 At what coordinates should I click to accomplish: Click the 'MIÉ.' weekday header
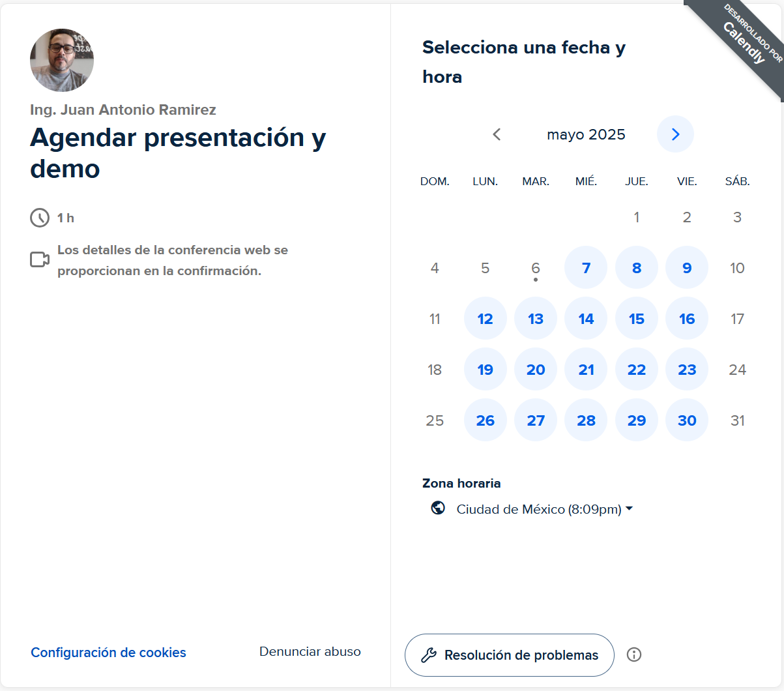click(x=586, y=181)
